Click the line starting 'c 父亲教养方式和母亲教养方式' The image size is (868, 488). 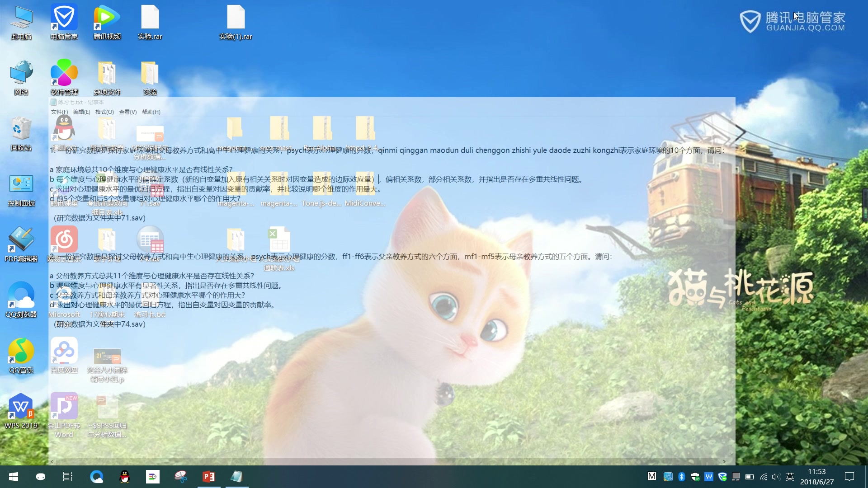[147, 295]
